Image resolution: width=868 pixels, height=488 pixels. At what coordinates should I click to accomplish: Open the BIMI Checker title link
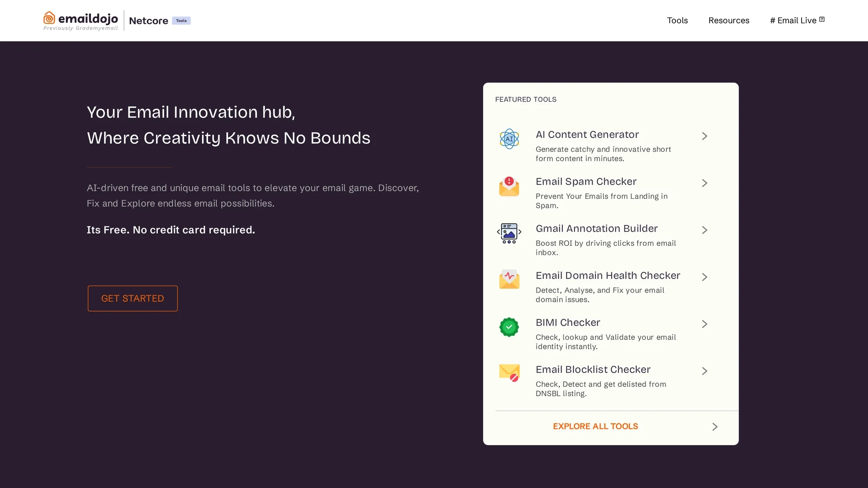(568, 323)
